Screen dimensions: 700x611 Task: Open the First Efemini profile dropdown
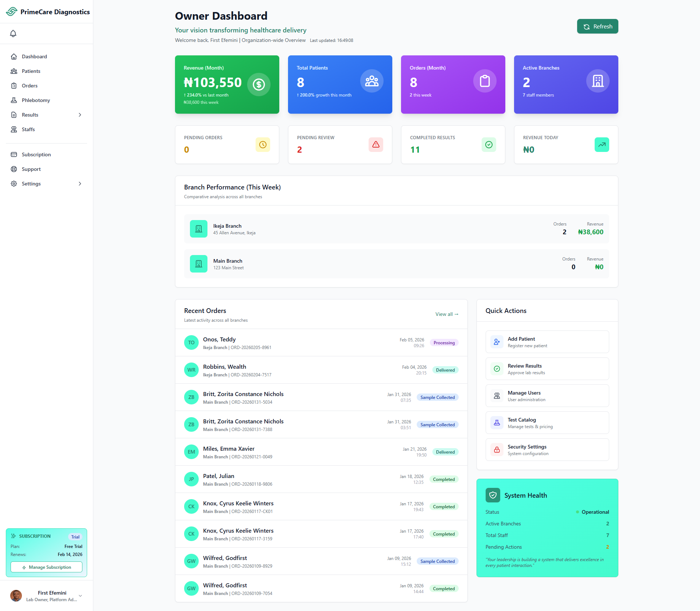click(x=80, y=596)
